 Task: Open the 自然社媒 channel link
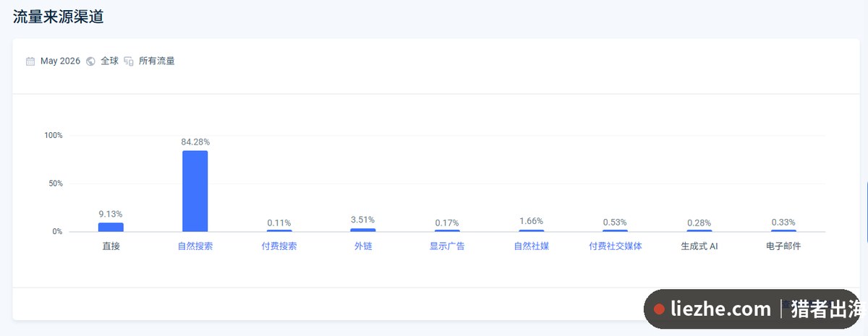pos(532,246)
